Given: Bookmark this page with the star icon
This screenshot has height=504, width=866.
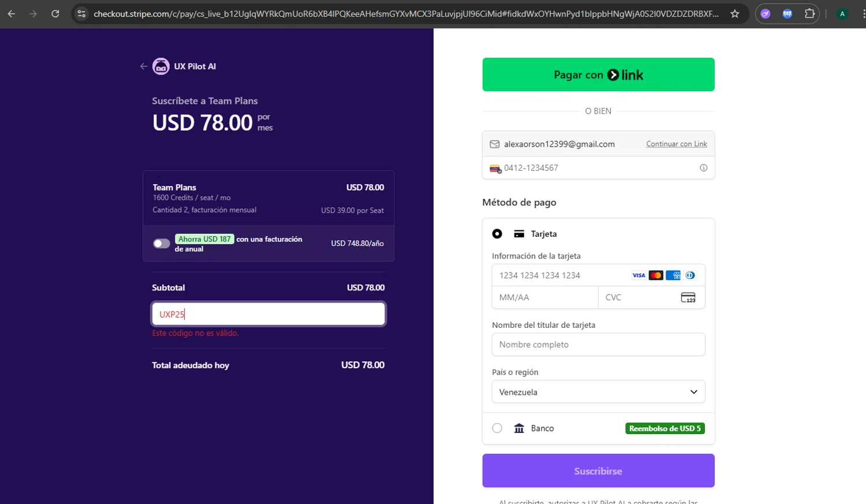Looking at the screenshot, I should [x=734, y=13].
